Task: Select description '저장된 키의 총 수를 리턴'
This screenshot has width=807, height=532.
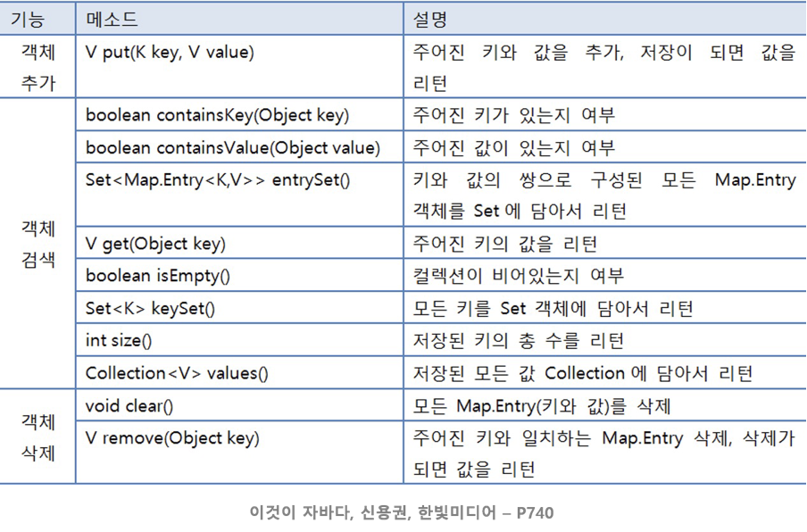Action: (519, 340)
